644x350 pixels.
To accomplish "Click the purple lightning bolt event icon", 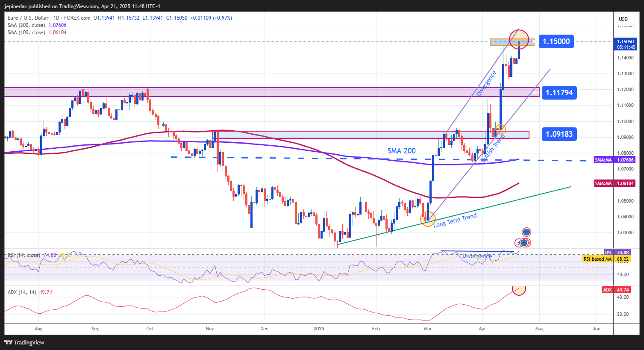I will pos(518,243).
